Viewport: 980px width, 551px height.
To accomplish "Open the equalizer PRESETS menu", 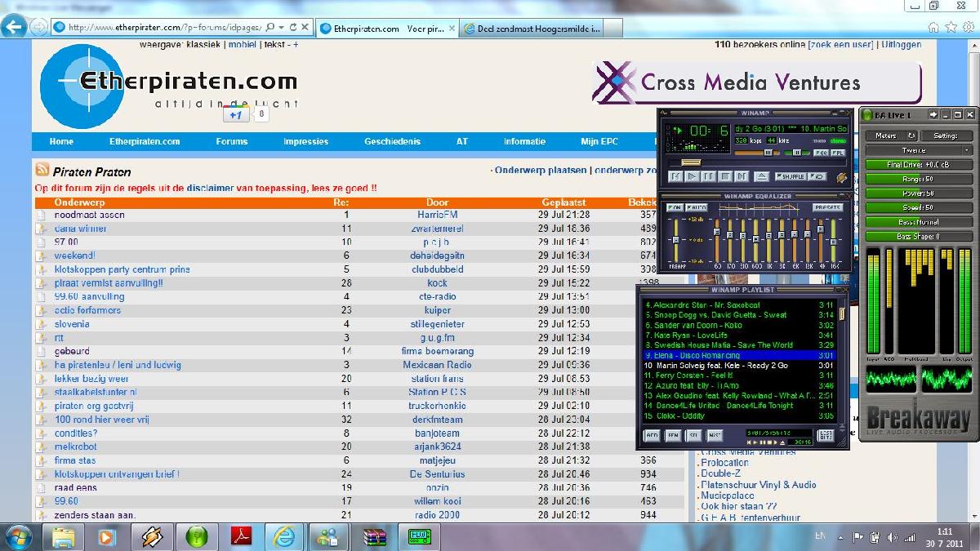I will coord(827,208).
